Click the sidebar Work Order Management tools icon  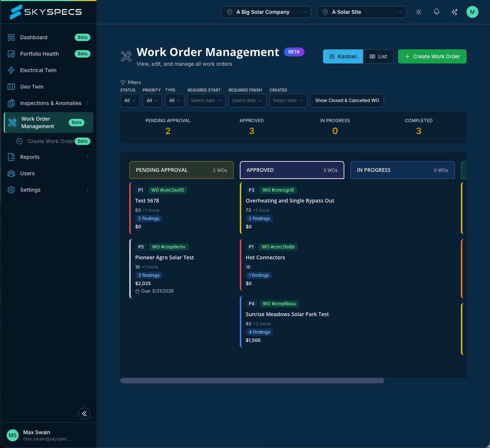click(12, 123)
